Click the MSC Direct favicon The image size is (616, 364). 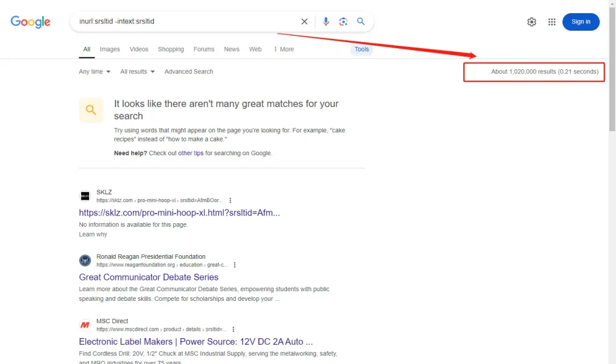click(85, 325)
